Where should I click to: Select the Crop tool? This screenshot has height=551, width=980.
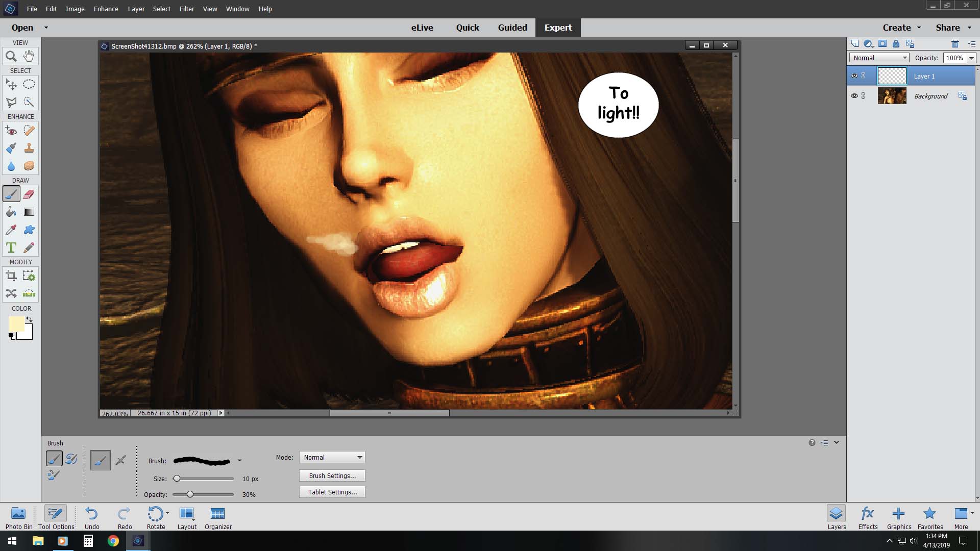(11, 276)
